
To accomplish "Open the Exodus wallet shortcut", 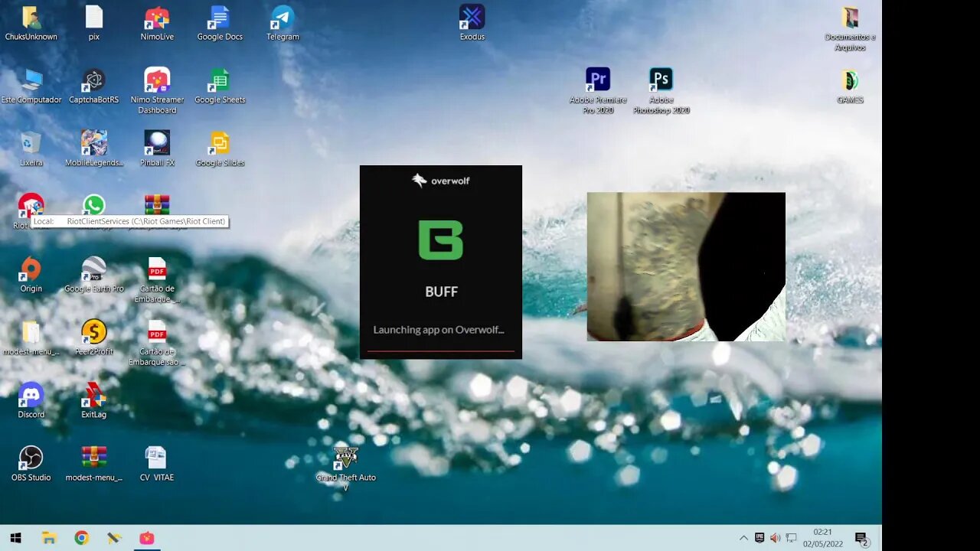I will (472, 23).
